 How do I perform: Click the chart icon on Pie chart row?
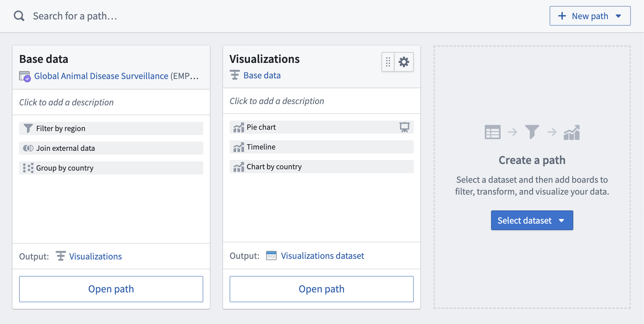coord(239,127)
